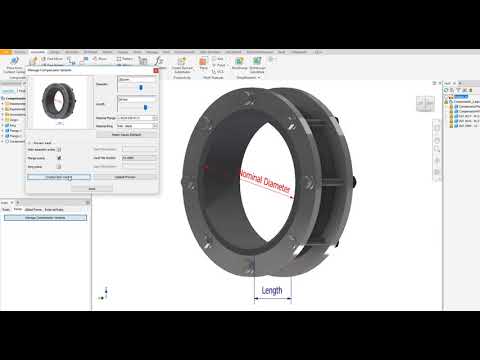Close the Manage Compensator Variants dialog

(x=156, y=70)
